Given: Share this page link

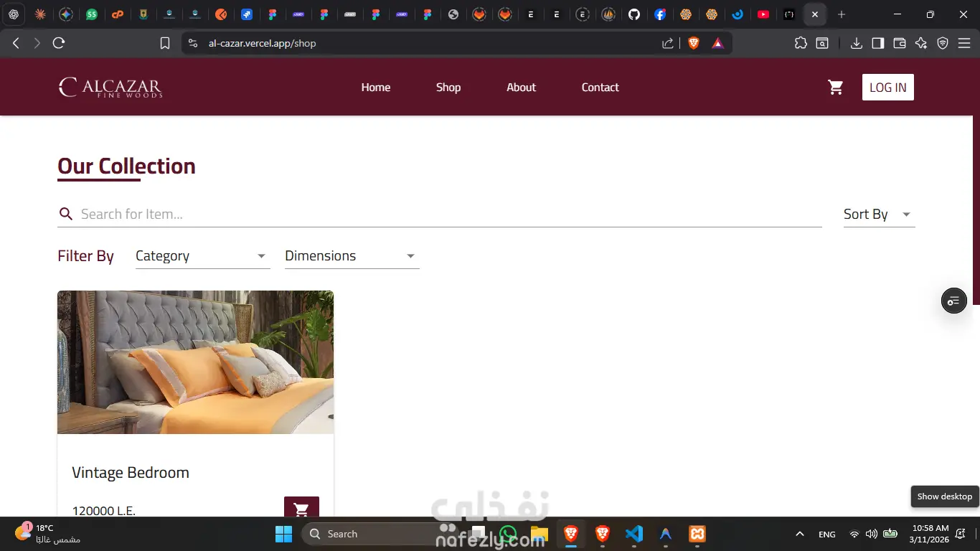Looking at the screenshot, I should point(668,43).
